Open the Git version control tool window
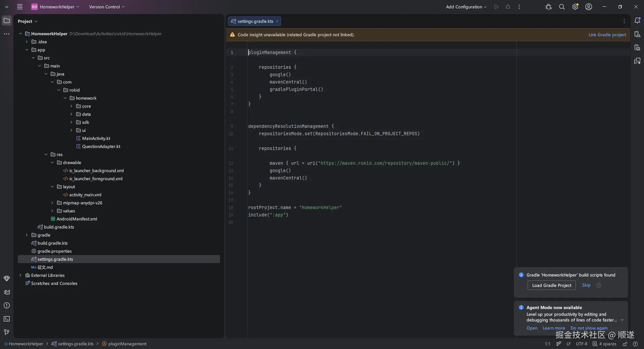 tap(7, 332)
